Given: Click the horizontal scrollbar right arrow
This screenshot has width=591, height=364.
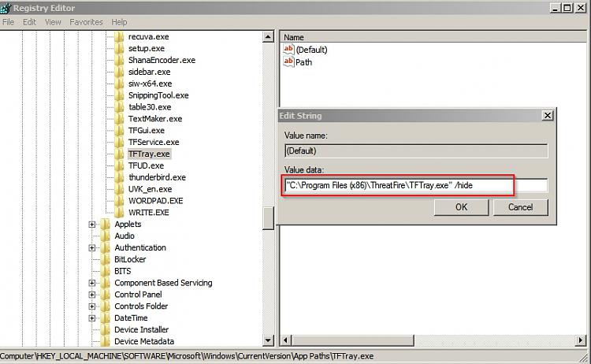Looking at the screenshot, I should tap(581, 340).
